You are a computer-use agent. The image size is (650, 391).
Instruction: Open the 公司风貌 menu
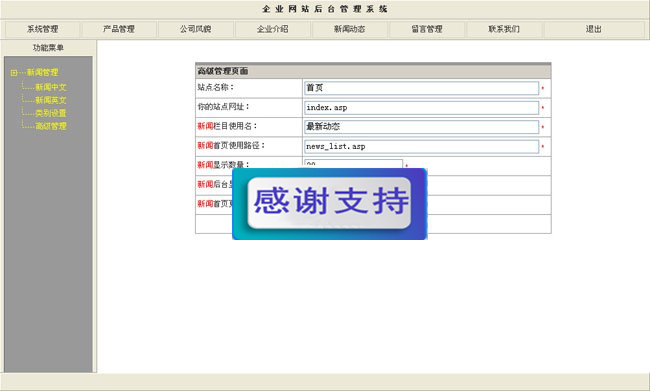pyautogui.click(x=196, y=29)
